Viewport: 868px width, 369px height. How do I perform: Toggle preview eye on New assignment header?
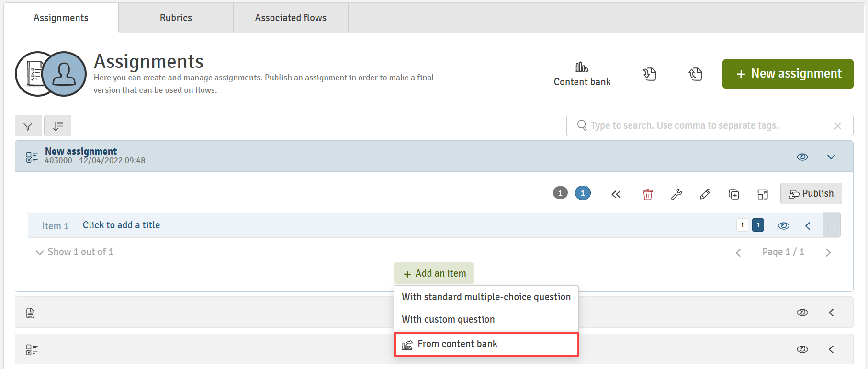[802, 157]
